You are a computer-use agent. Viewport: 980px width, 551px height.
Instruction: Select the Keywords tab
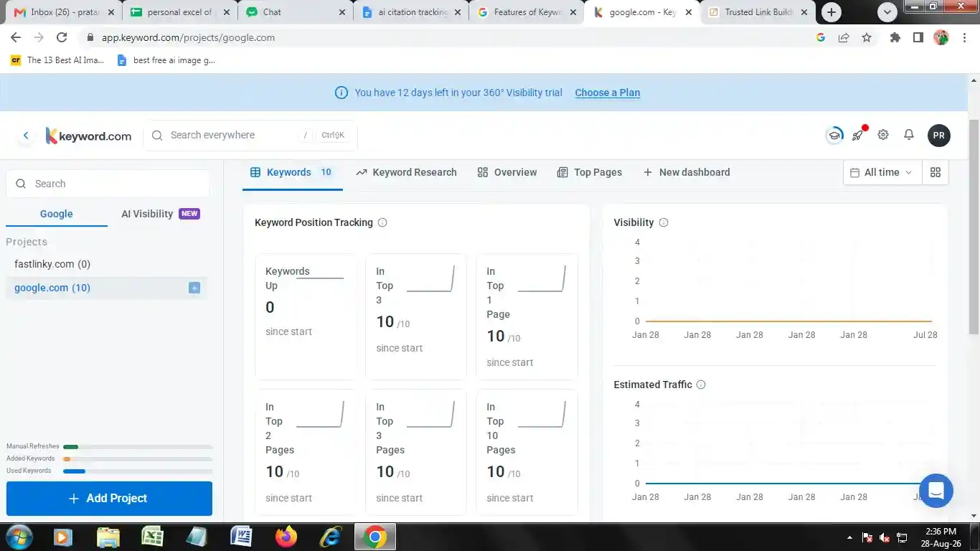[291, 172]
